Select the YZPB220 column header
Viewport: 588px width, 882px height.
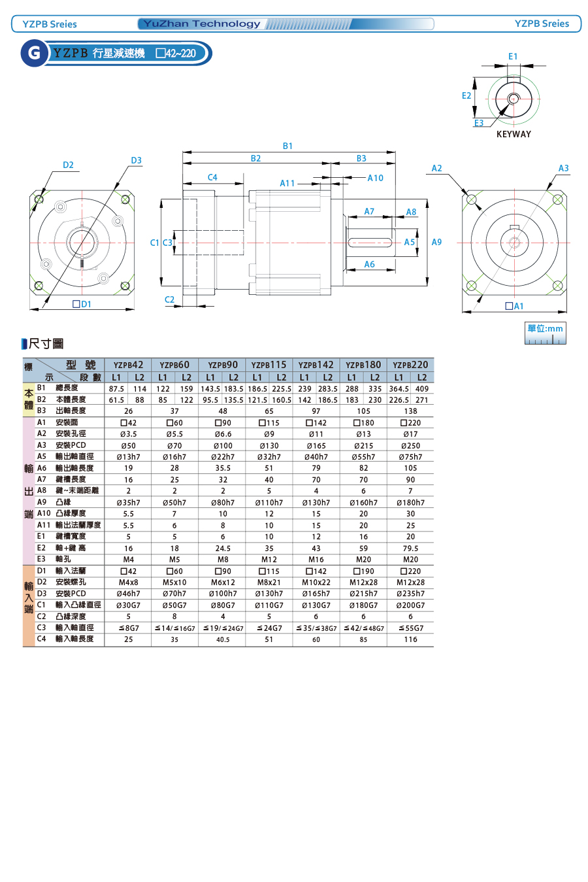coord(410,365)
